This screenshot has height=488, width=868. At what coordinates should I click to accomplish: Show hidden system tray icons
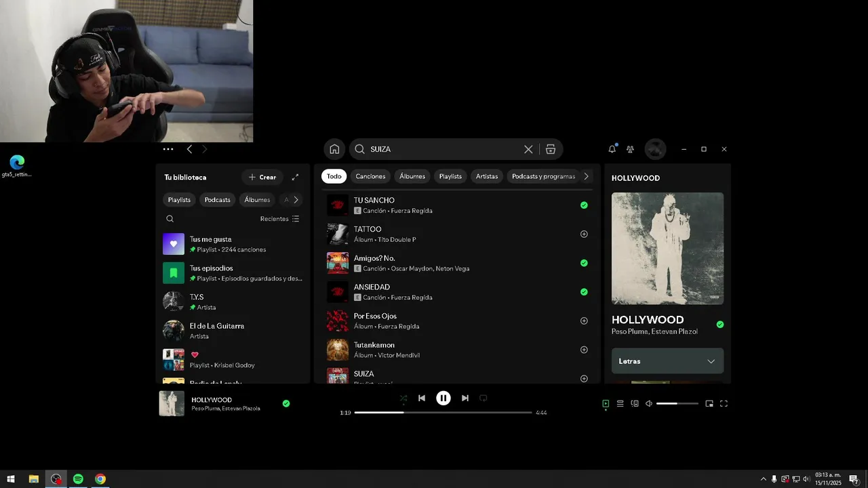[x=763, y=479]
